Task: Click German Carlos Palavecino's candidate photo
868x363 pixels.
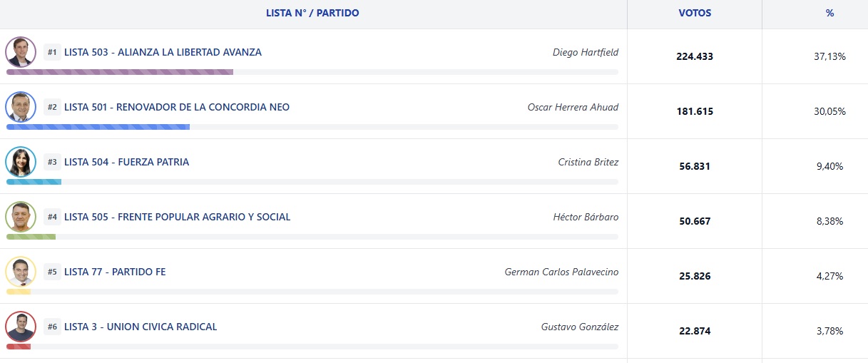Action: pyautogui.click(x=21, y=272)
